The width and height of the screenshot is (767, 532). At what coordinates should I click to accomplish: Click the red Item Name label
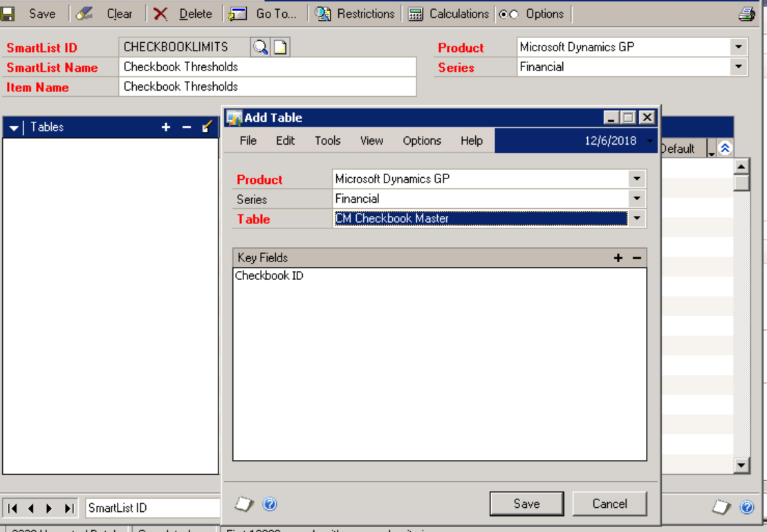tap(37, 87)
